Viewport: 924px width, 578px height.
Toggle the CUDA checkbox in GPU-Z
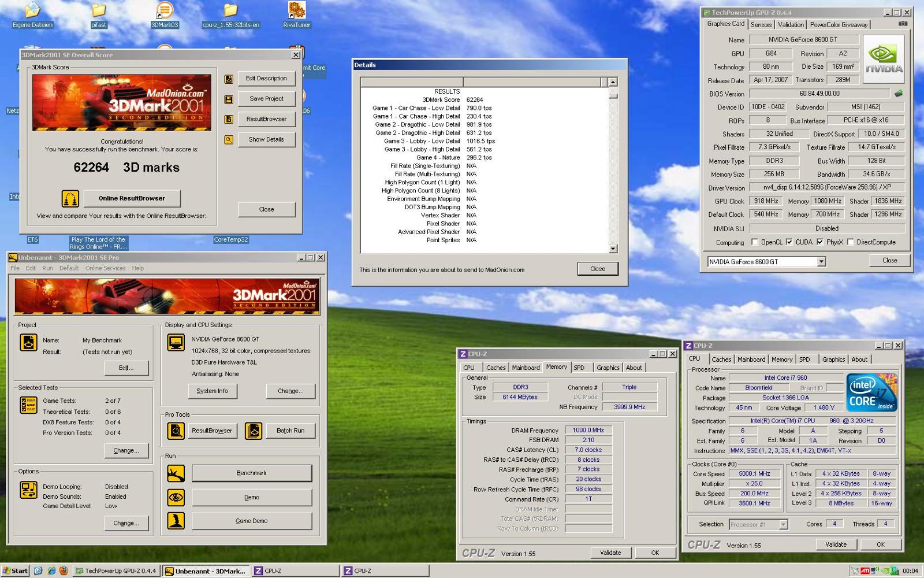click(x=789, y=242)
